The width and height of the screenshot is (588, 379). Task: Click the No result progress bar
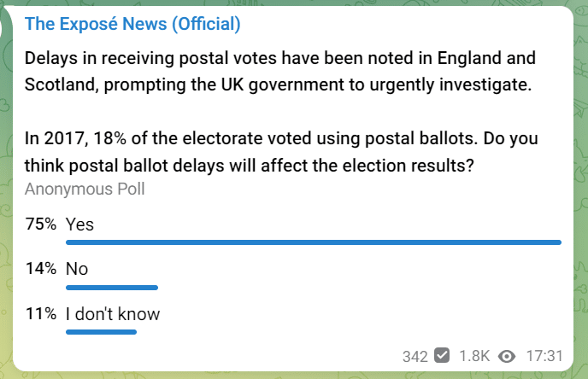point(112,288)
